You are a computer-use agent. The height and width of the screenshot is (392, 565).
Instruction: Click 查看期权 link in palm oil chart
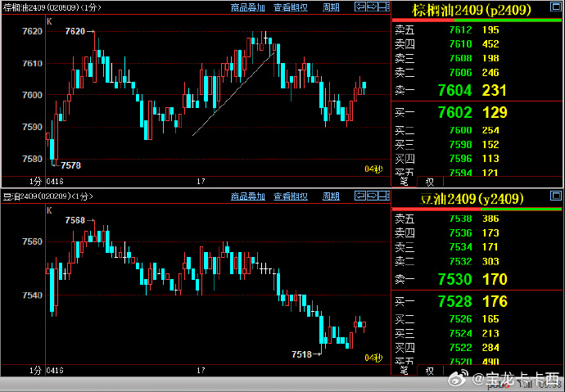pos(291,7)
